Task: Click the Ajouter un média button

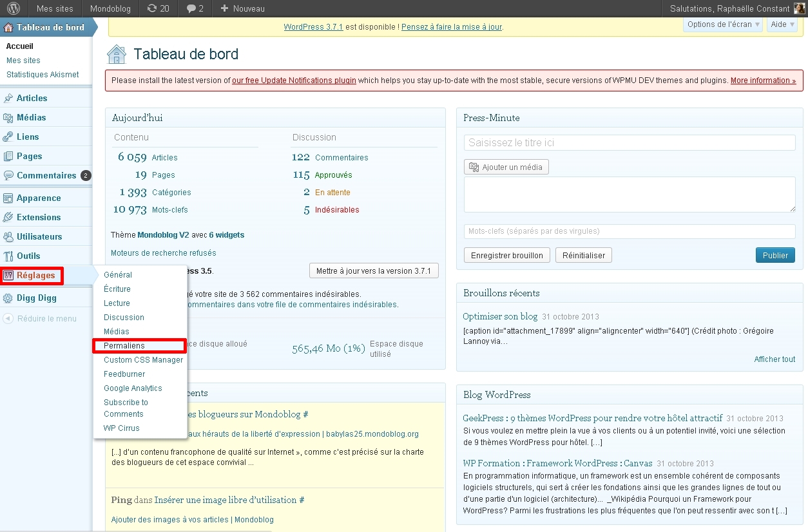Action: point(506,167)
